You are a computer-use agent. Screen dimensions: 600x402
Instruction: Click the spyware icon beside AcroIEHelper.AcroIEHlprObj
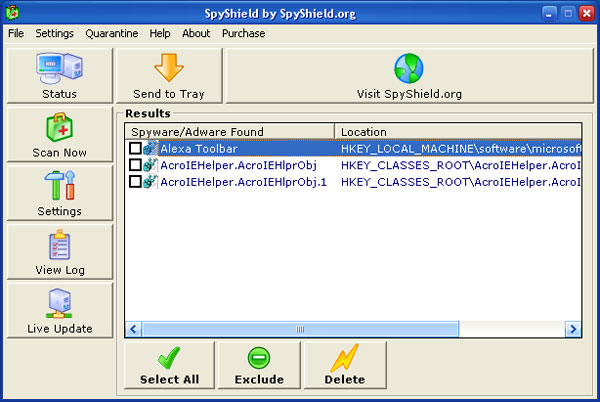pyautogui.click(x=150, y=165)
